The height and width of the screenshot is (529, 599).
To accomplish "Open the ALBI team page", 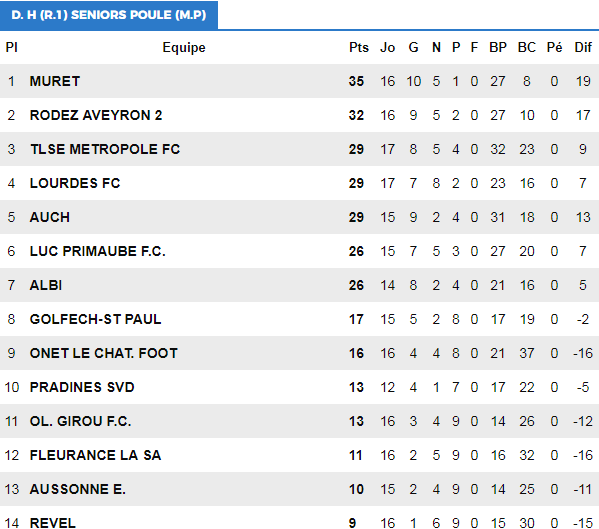I will click(46, 285).
